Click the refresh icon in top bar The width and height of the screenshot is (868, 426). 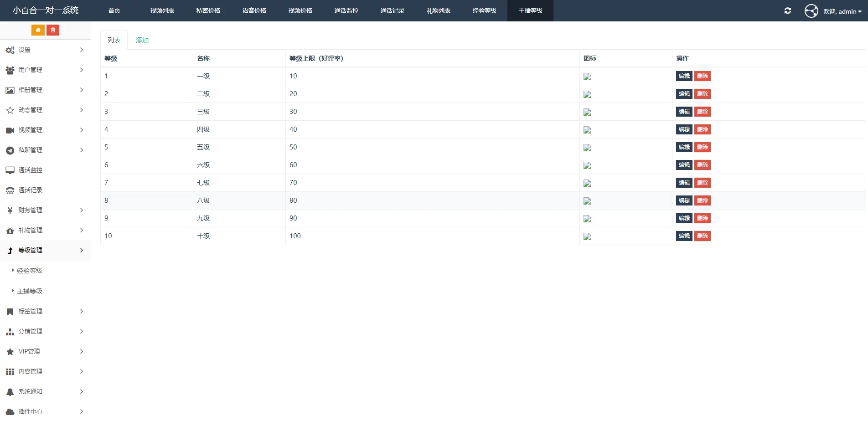tap(787, 11)
